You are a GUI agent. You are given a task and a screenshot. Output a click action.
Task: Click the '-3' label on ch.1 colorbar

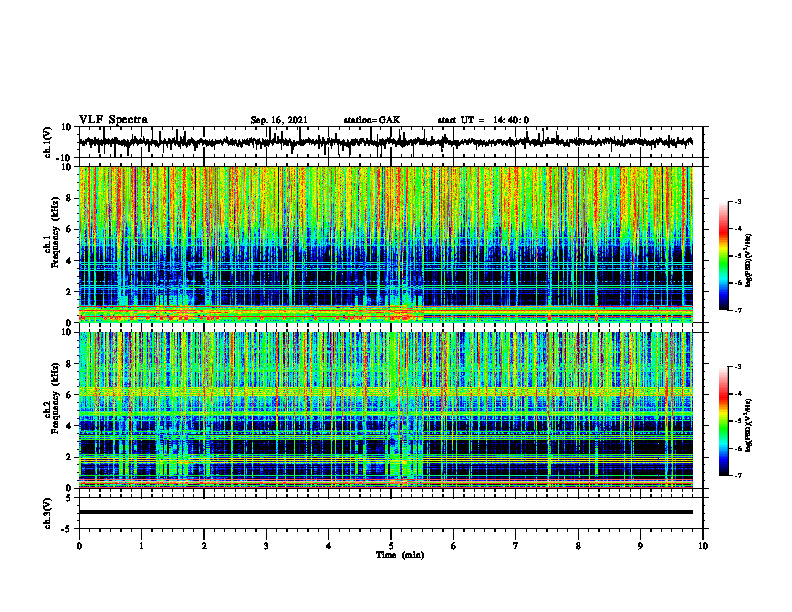tap(738, 202)
